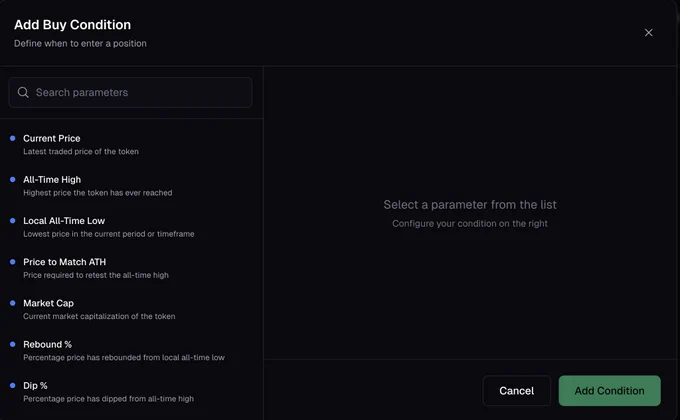Select the Dip % parameter
This screenshot has height=420, width=680.
[130, 392]
